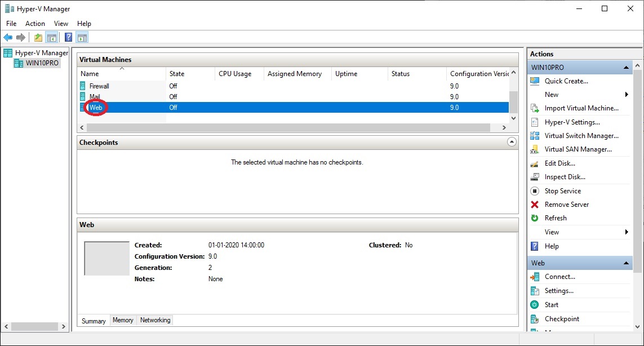Image resolution: width=644 pixels, height=346 pixels.
Task: Sort virtual machines by the Name column
Action: [x=122, y=74]
